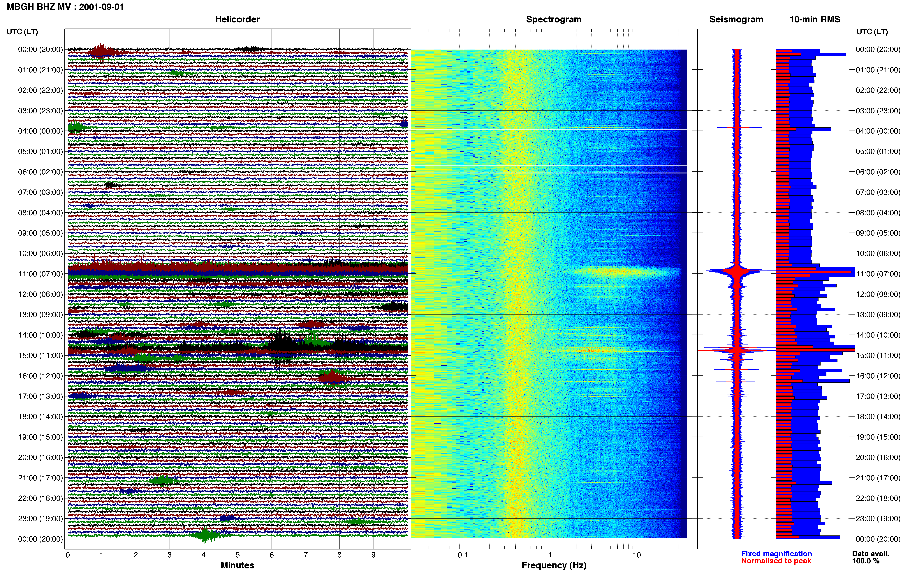
Task: Click the "Spectrogram" panel heading
Action: pyautogui.click(x=554, y=20)
